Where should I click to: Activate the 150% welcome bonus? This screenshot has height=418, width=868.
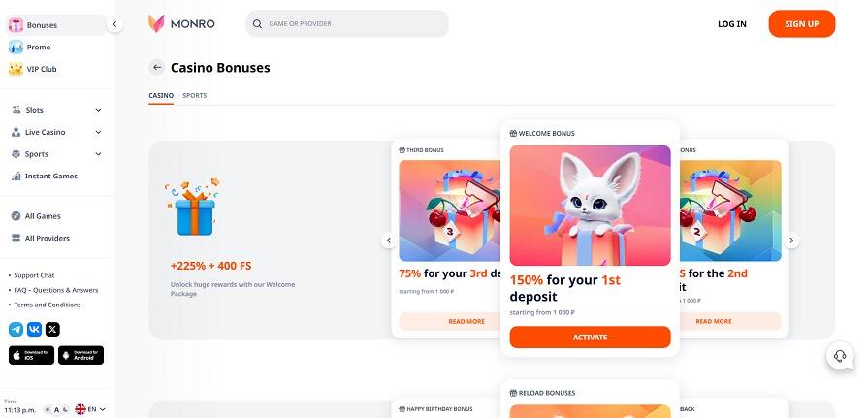(590, 337)
